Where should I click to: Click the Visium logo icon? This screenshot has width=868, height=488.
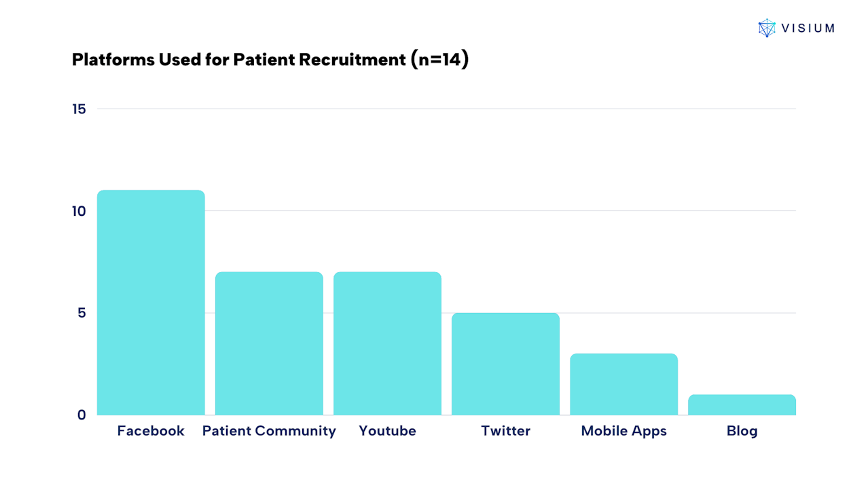point(767,28)
